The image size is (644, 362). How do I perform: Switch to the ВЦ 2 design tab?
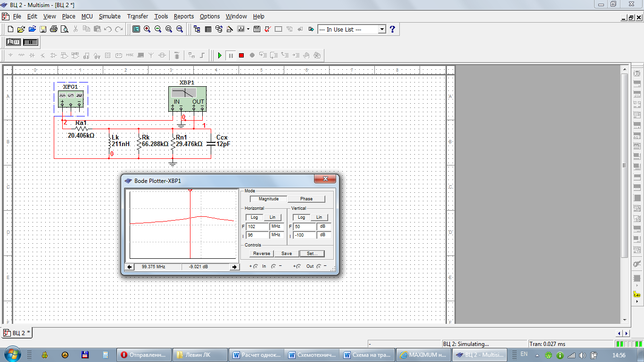coord(17,333)
